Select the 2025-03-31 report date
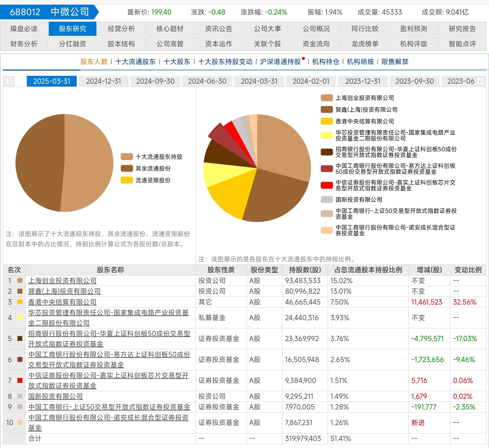Screen dimensions: 489x448 (x=52, y=81)
